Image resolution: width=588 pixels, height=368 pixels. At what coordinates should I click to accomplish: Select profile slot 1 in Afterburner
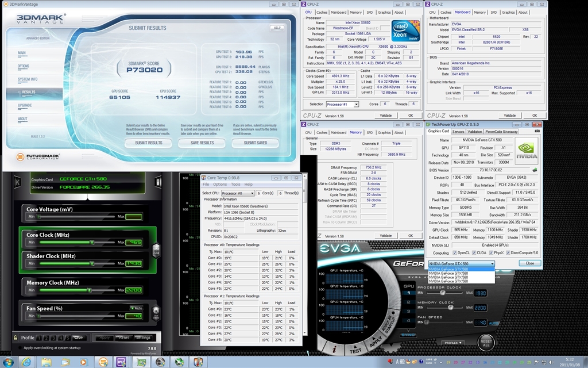(39, 338)
